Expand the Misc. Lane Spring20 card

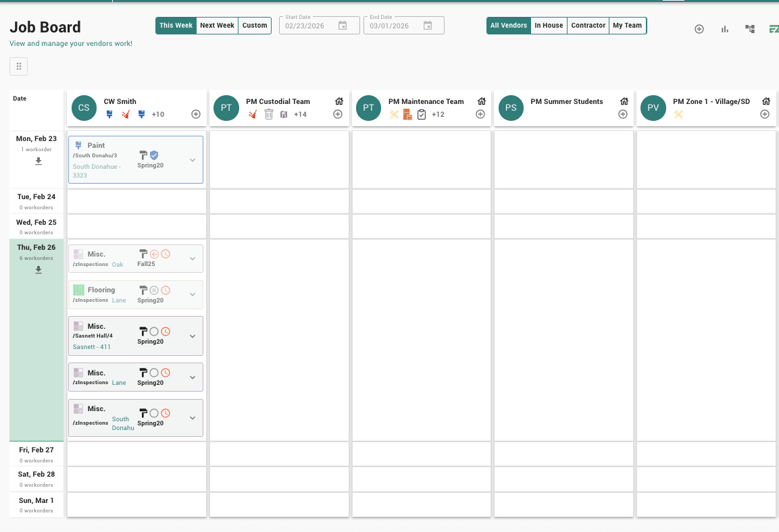(193, 377)
